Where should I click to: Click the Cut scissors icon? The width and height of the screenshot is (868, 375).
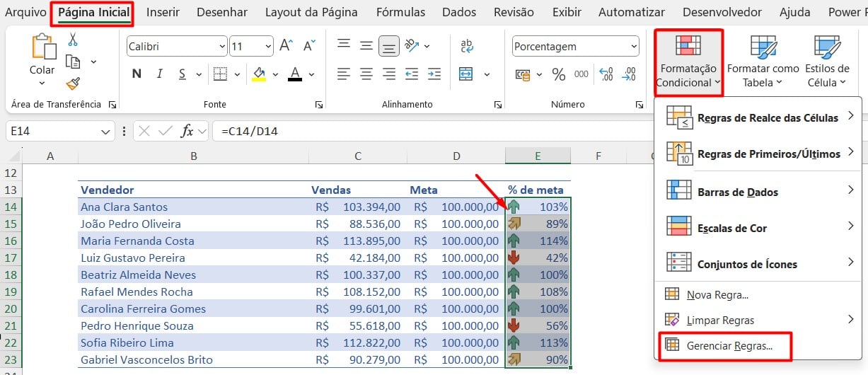[x=72, y=40]
